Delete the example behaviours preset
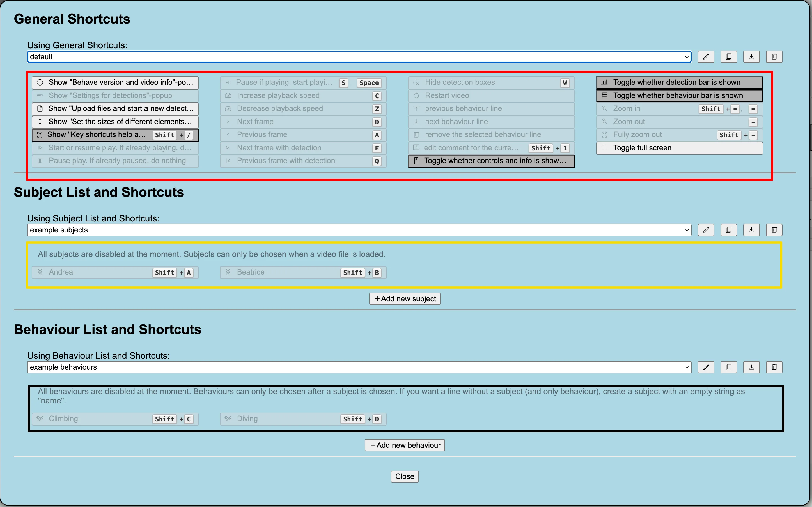This screenshot has height=507, width=812. tap(774, 367)
